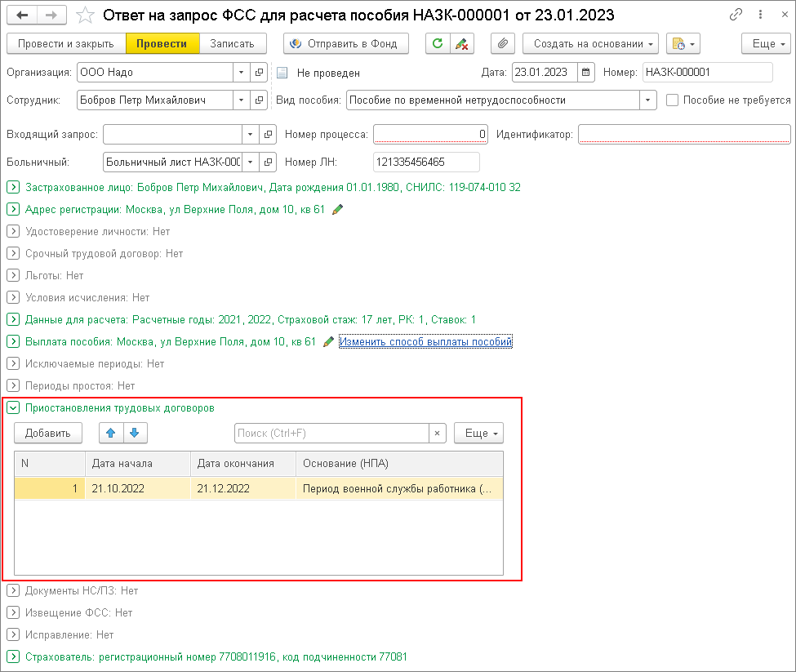Click the 'Не проведен' document status icon
This screenshot has width=796, height=672.
tap(282, 73)
